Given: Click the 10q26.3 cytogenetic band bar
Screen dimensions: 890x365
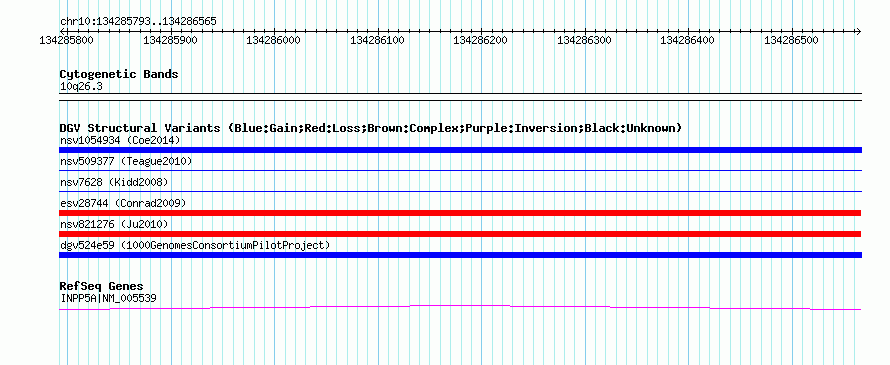Looking at the screenshot, I should pos(460,97).
